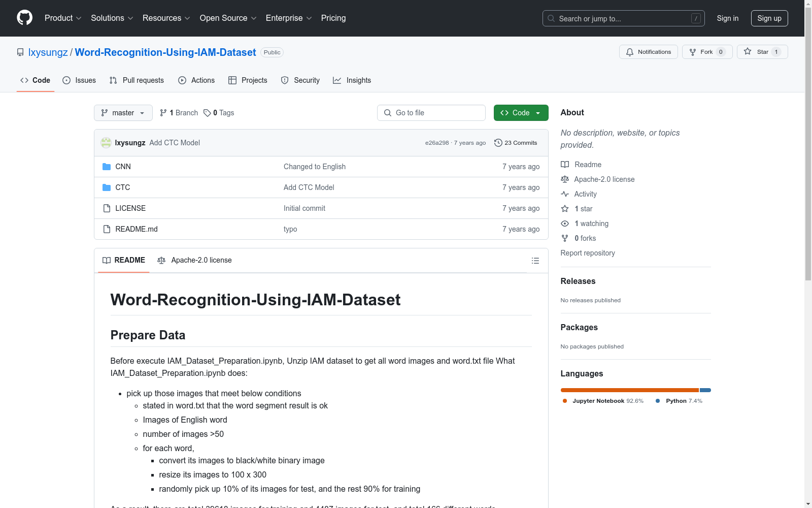Click the CTC folder icon
Image resolution: width=812 pixels, height=508 pixels.
tap(107, 187)
